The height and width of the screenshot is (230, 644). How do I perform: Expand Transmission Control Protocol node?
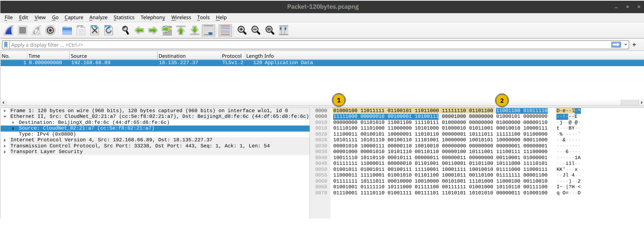coord(5,146)
